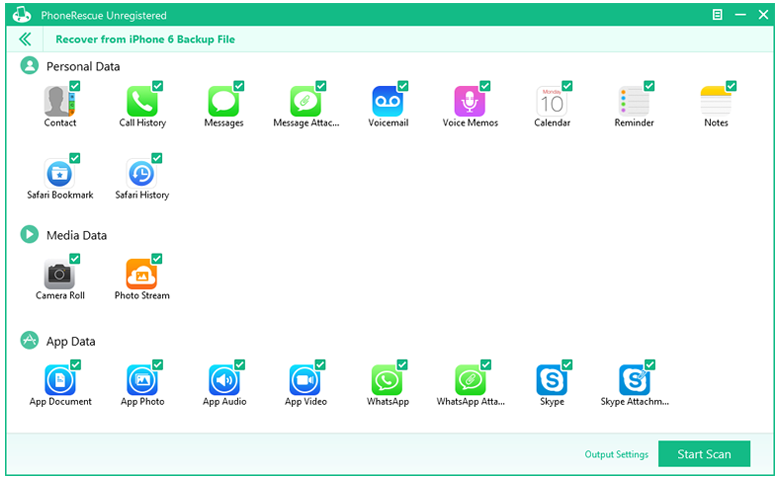The width and height of the screenshot is (780, 479).
Task: Click the Voicemail icon
Action: 387,102
